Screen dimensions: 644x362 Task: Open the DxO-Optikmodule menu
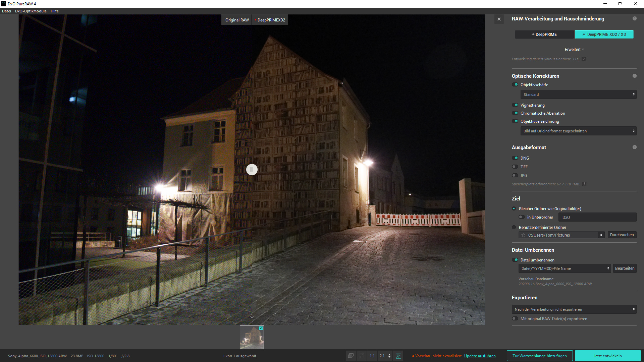pyautogui.click(x=31, y=11)
